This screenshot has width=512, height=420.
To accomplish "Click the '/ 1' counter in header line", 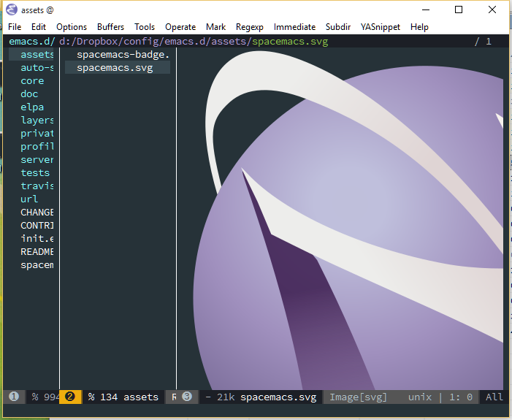I will coord(483,42).
